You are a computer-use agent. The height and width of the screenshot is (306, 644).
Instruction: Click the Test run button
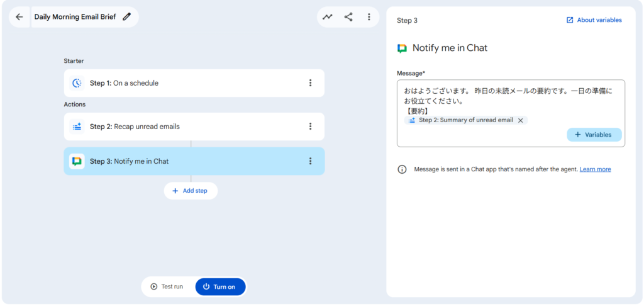167,286
